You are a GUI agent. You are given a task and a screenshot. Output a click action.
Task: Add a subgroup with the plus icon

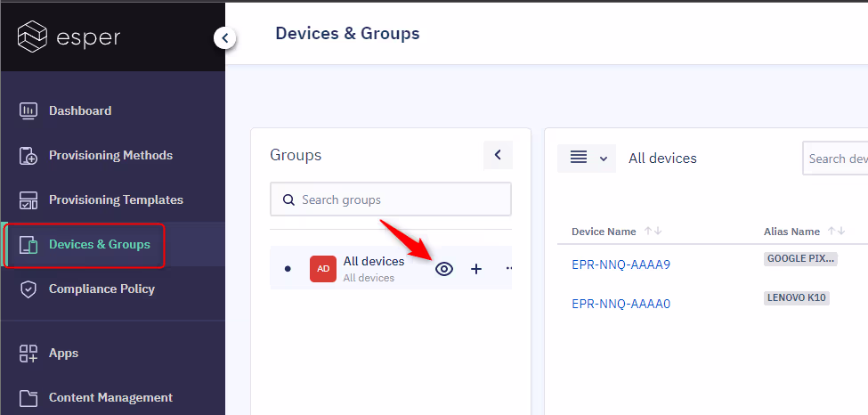476,269
